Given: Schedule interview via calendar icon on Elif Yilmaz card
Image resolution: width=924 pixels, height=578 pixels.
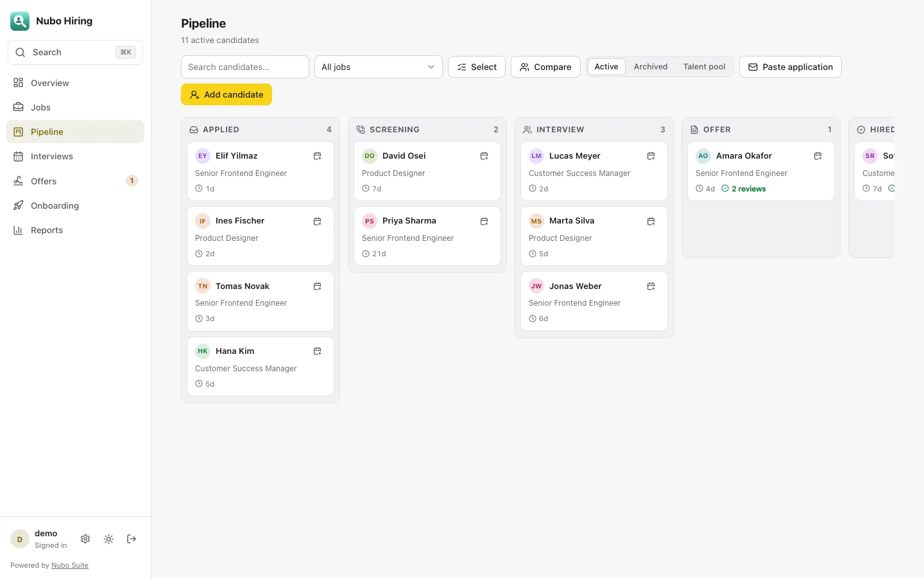Looking at the screenshot, I should point(317,156).
